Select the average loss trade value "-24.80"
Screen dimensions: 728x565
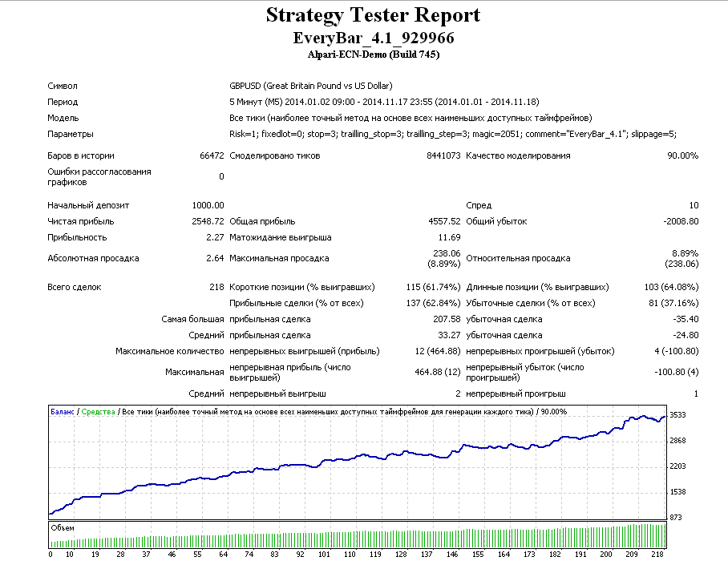686,335
